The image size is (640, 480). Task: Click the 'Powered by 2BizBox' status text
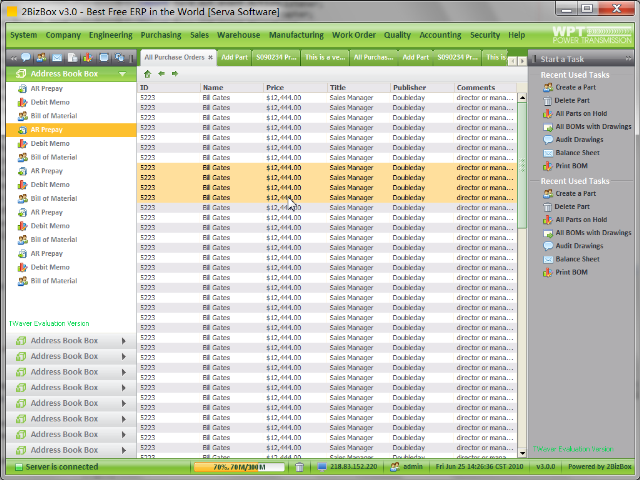click(x=600, y=467)
